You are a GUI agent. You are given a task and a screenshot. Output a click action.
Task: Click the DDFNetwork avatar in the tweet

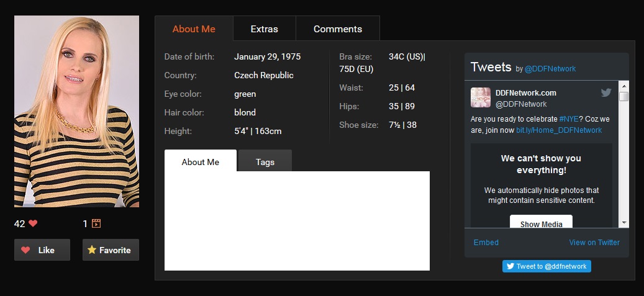point(481,97)
